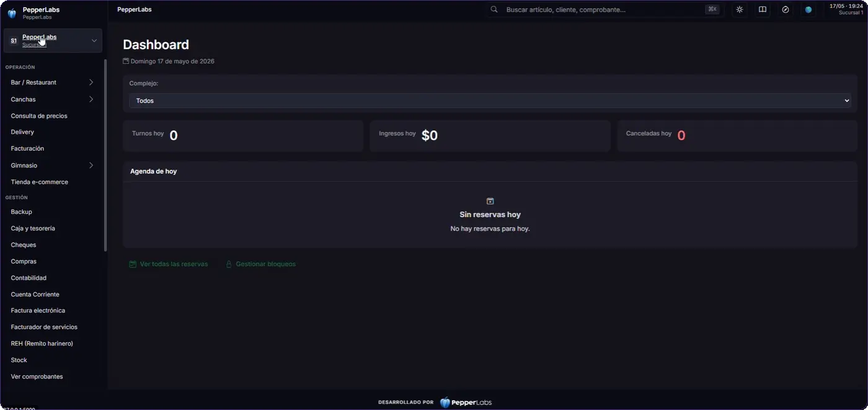Click the Ingresos hoy $0 card

(x=490, y=136)
